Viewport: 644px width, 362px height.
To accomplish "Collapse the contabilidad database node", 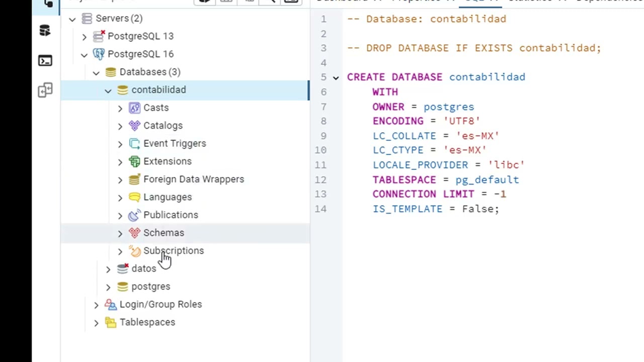I will (x=108, y=90).
